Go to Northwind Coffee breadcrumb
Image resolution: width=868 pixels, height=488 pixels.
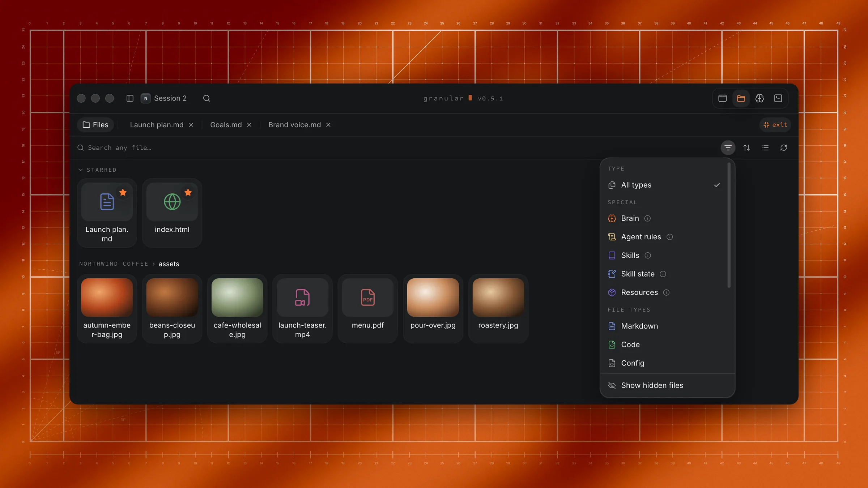(114, 264)
